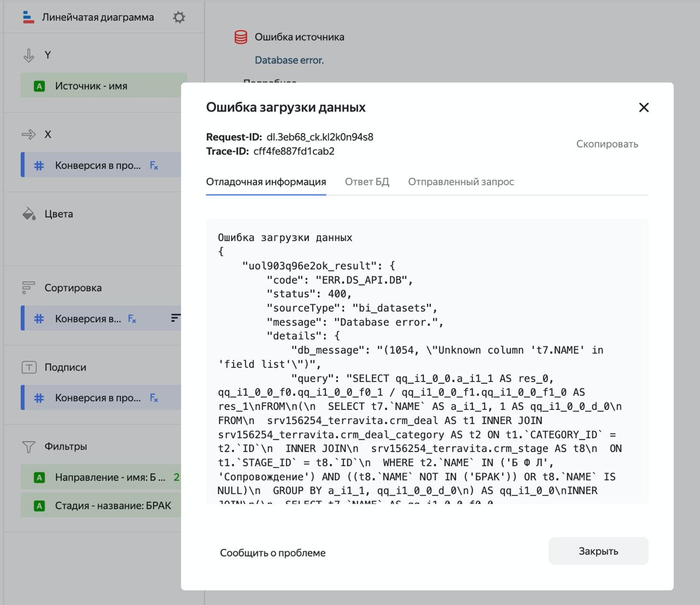Viewport: 700px width, 605px height.
Task: Click the Colors paint bucket icon
Action: 28,214
